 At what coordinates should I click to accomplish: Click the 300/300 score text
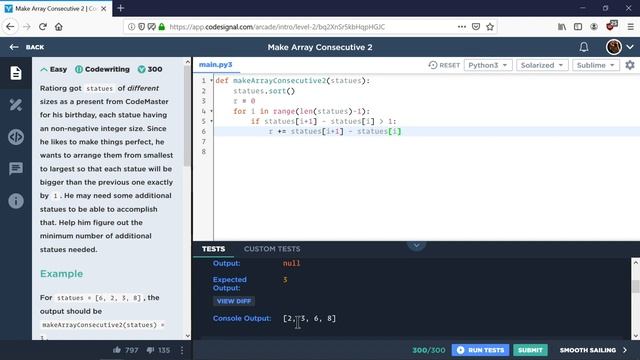(429, 350)
